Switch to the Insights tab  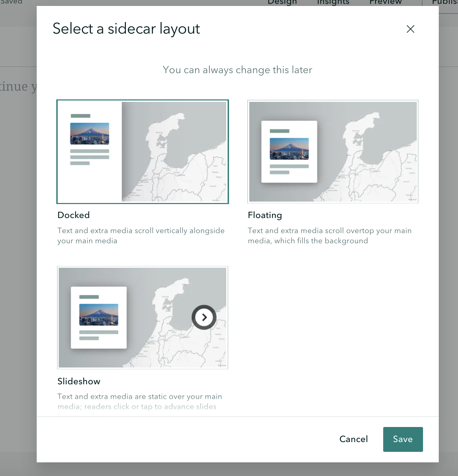pyautogui.click(x=333, y=2)
